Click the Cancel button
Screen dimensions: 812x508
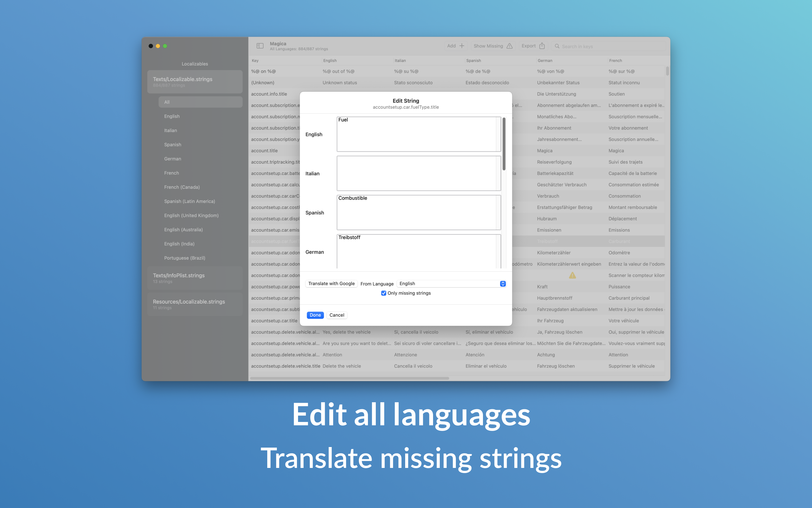click(x=337, y=315)
